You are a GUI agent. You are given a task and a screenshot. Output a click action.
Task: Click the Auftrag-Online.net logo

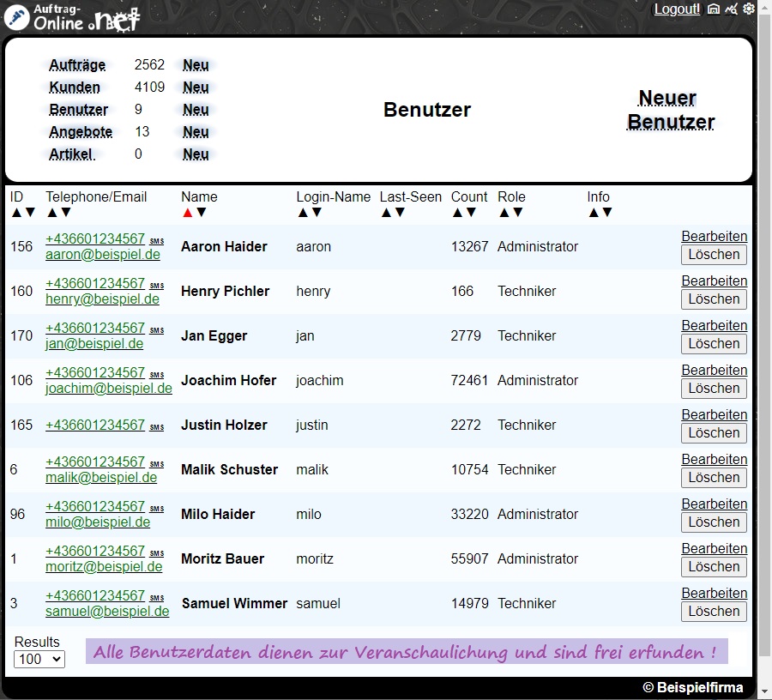(72, 16)
